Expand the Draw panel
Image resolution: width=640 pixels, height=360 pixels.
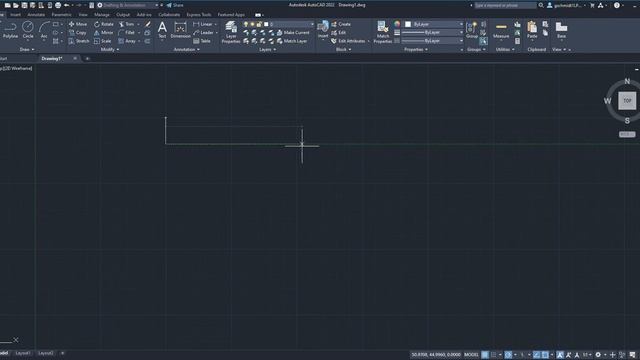click(27, 49)
